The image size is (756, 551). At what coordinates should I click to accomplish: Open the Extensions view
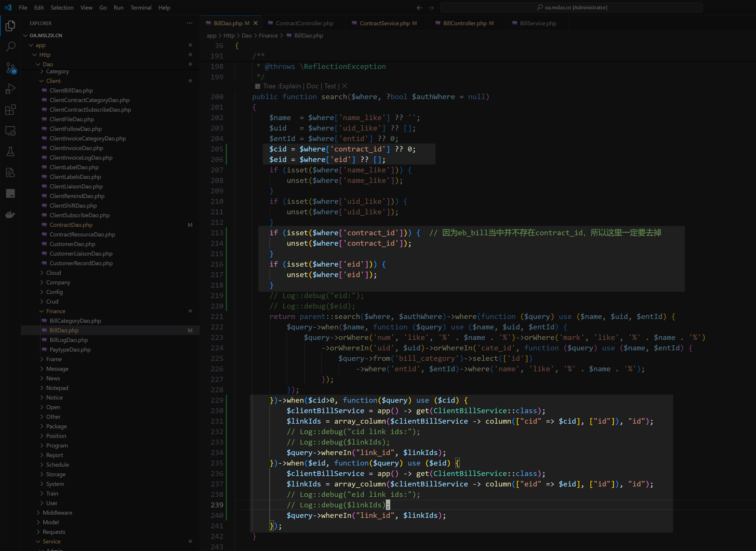pos(10,109)
